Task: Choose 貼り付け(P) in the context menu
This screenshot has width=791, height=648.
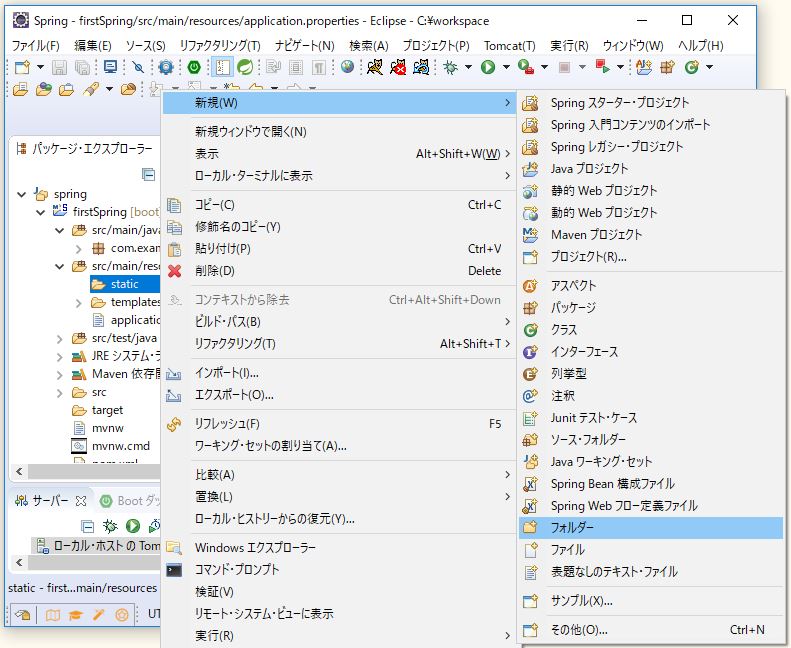Action: click(339, 249)
